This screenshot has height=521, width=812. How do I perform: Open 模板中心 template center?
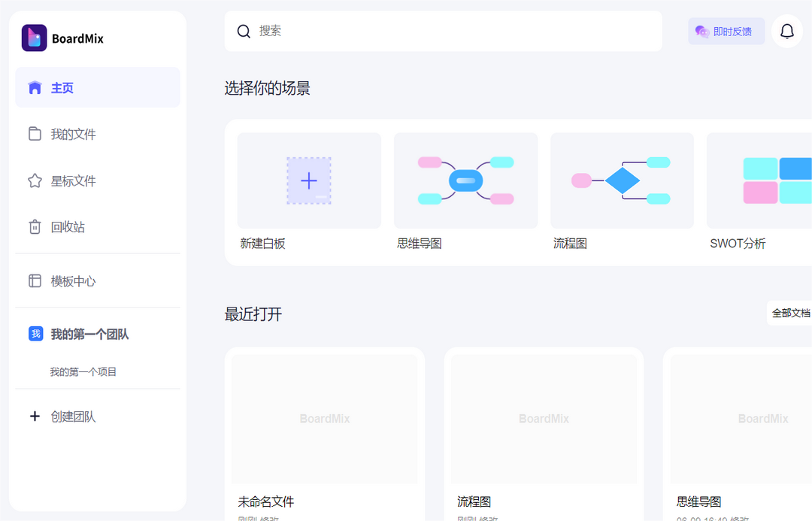[x=97, y=281]
